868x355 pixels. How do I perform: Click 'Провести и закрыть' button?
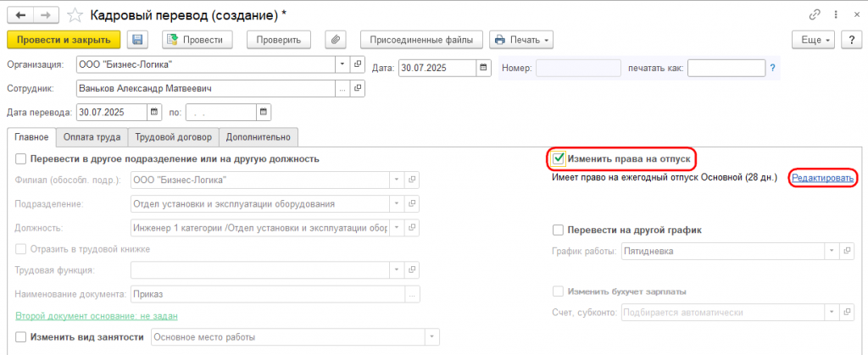point(63,40)
